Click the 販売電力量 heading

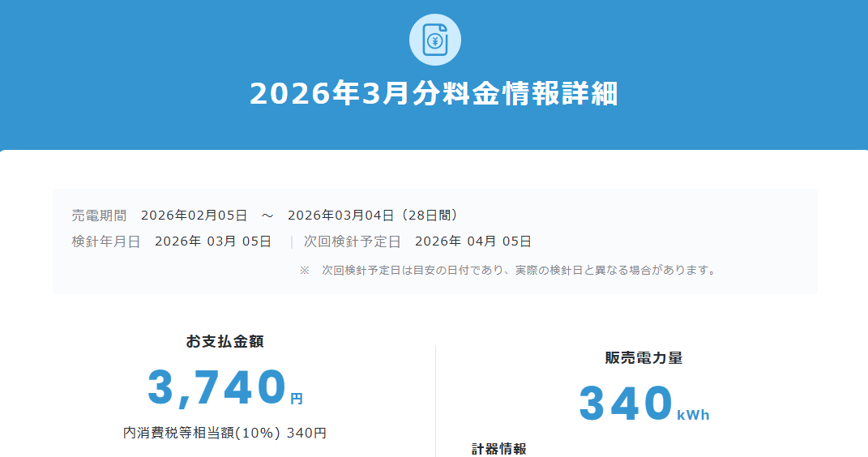[644, 358]
